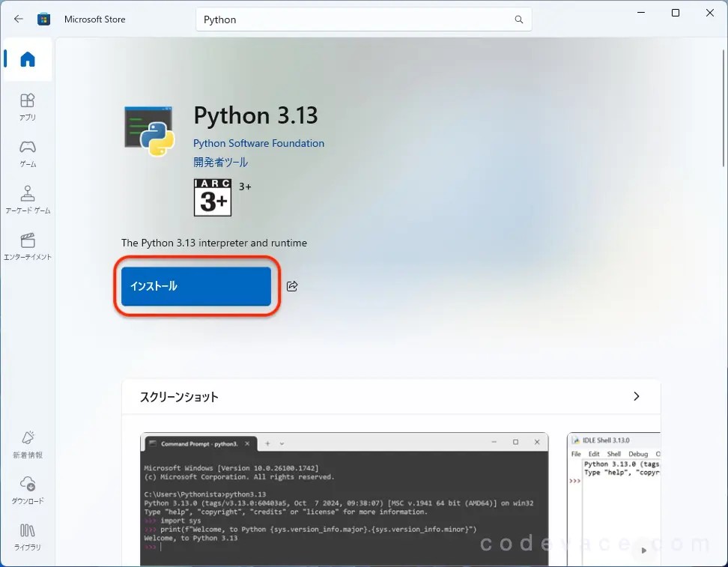
Task: Open the エンターテイメント section
Action: point(27,246)
